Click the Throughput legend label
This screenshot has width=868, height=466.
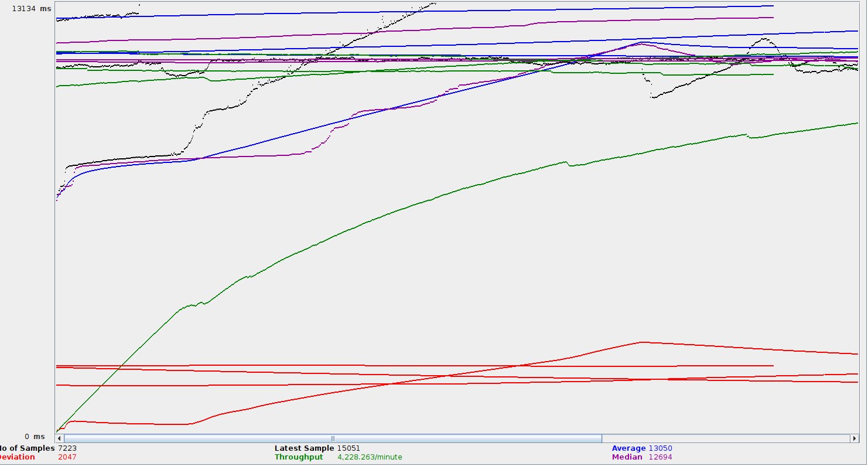pyautogui.click(x=299, y=457)
